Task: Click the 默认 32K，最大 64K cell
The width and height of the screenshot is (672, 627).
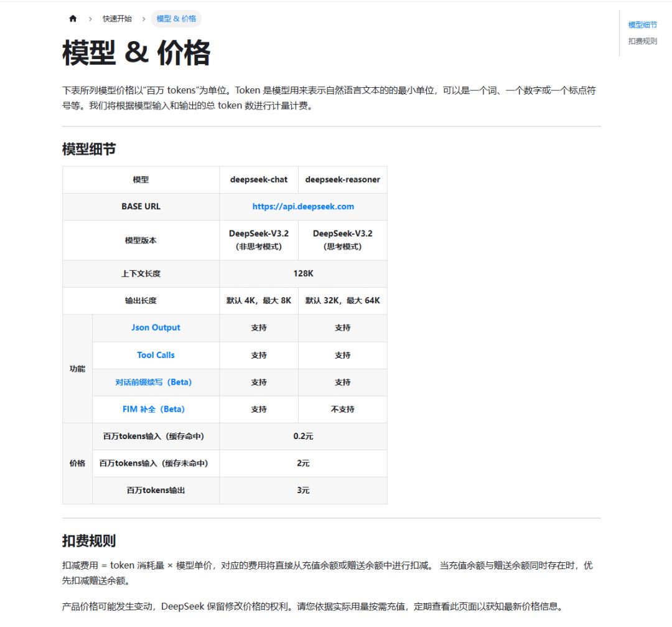Action: 342,301
